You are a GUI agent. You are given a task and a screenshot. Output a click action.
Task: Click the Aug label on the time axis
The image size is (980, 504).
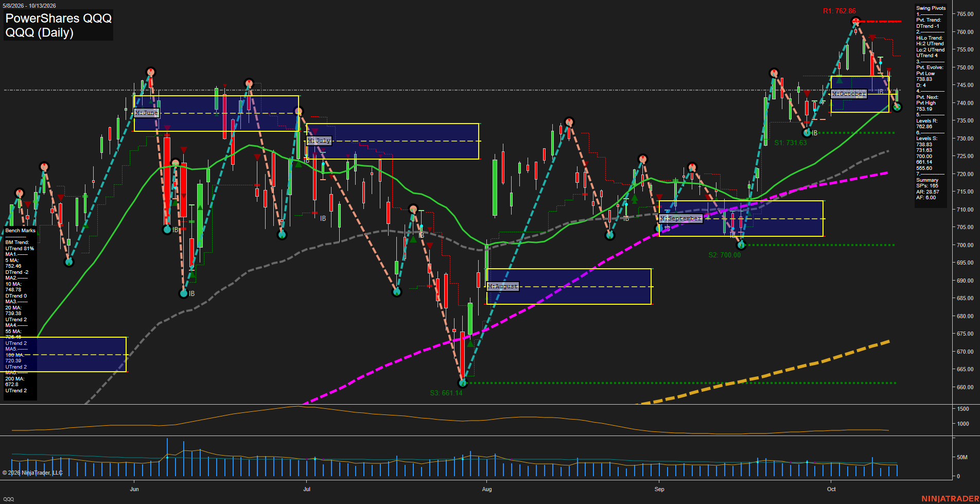(487, 489)
